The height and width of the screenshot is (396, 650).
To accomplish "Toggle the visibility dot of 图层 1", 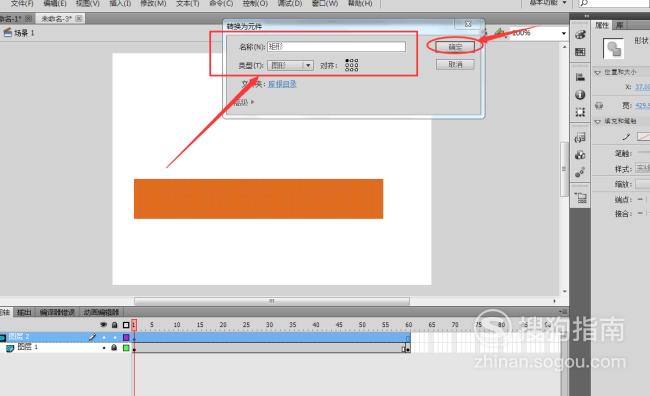I will coord(104,348).
